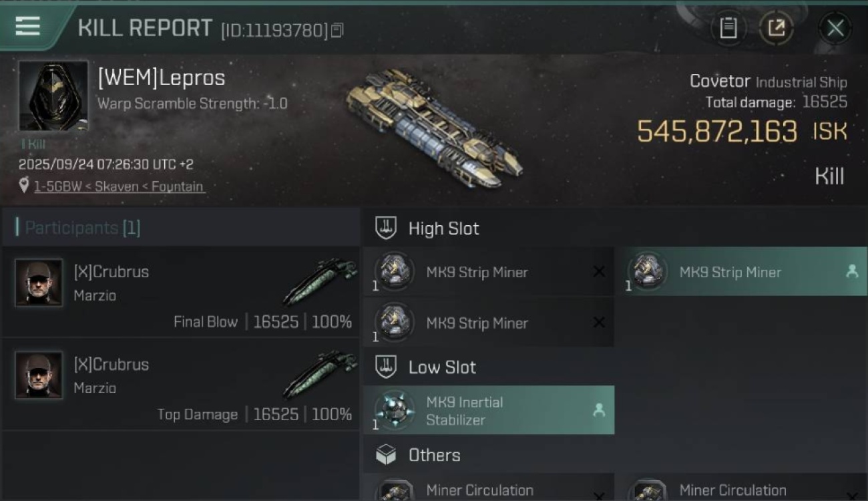Open the hamburger menu
868x501 pixels.
pyautogui.click(x=27, y=27)
